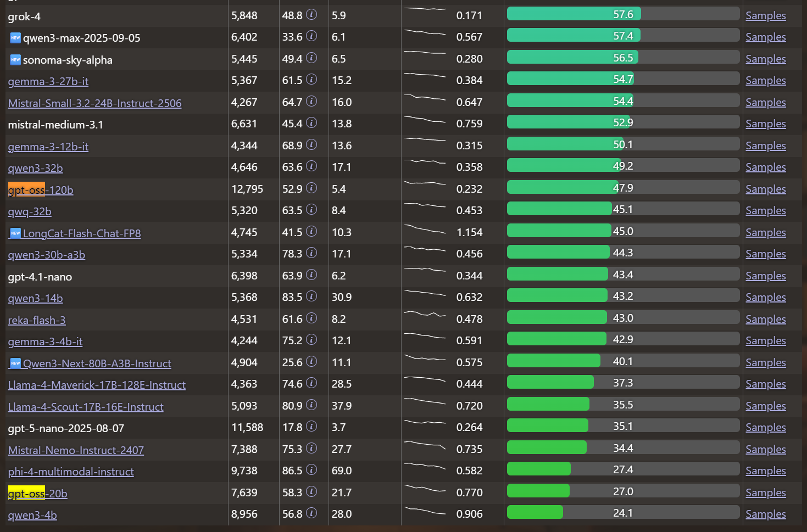
Task: Click info icon in Llama-4-Maverick row
Action: pos(311,383)
